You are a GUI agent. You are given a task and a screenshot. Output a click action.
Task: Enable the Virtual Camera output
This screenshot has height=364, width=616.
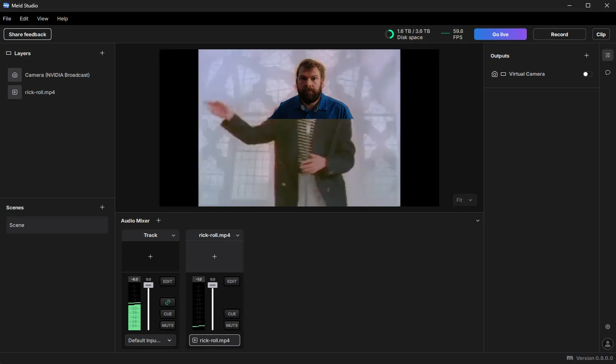tap(587, 74)
